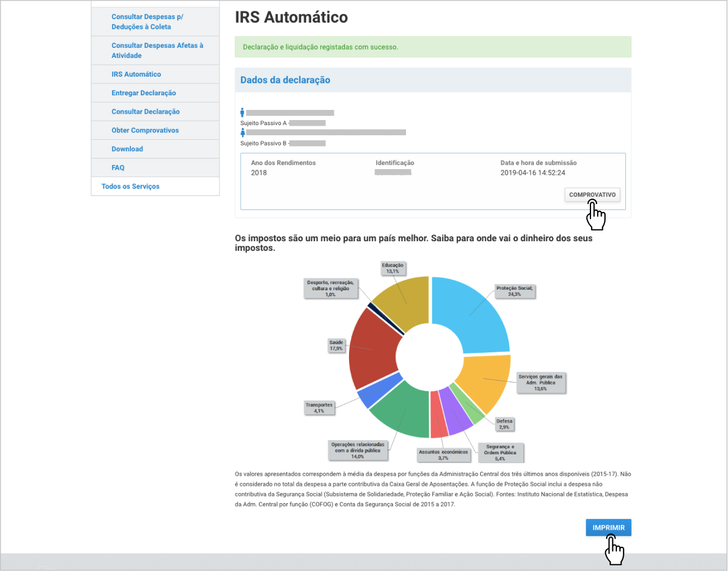Select IRS Automático in sidebar
The height and width of the screenshot is (571, 728).
click(136, 74)
